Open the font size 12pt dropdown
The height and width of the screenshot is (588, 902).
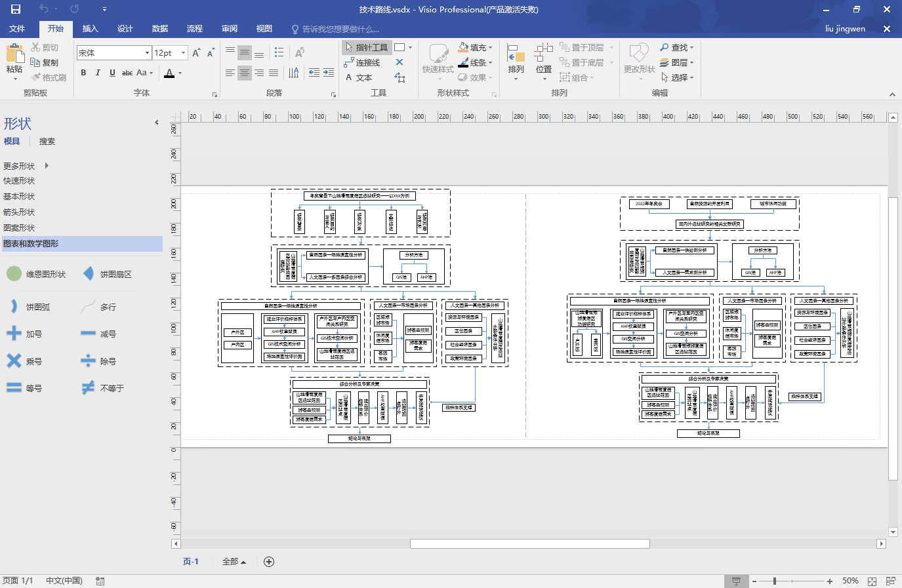coord(183,52)
